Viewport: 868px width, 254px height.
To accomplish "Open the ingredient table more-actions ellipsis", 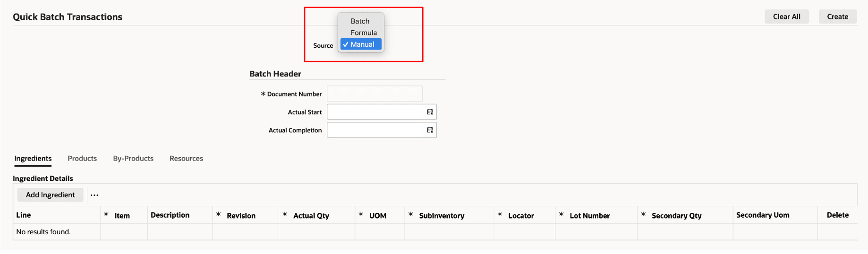I will 94,195.
